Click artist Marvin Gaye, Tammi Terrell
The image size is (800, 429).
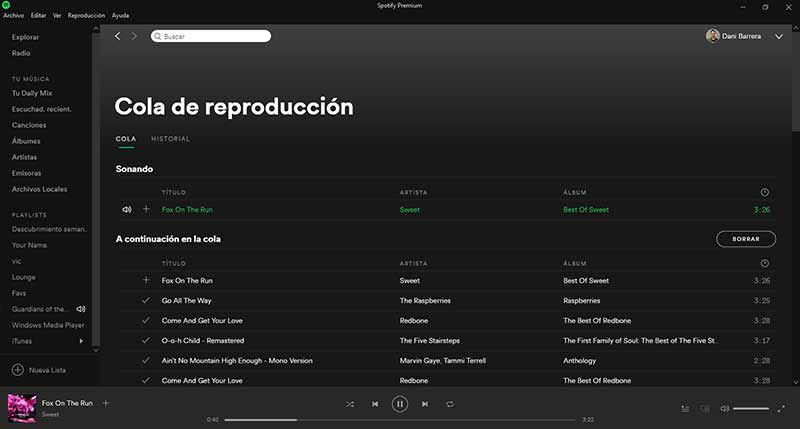click(443, 361)
